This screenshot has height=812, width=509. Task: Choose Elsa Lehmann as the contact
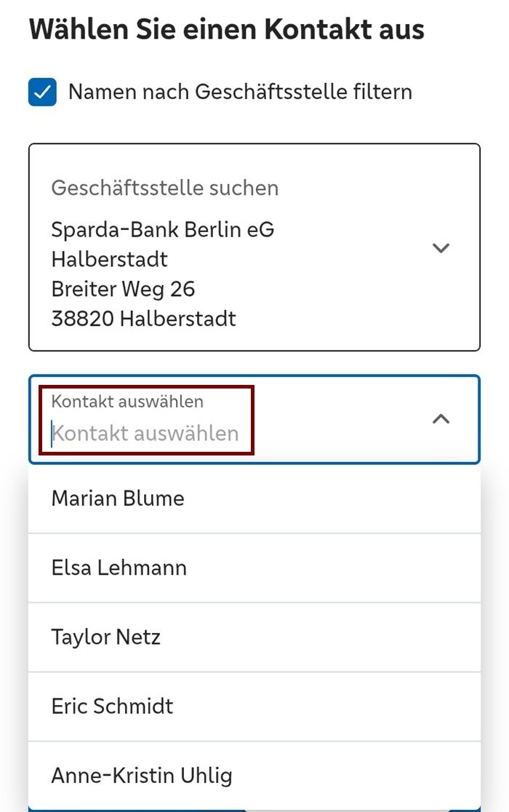coord(119,568)
